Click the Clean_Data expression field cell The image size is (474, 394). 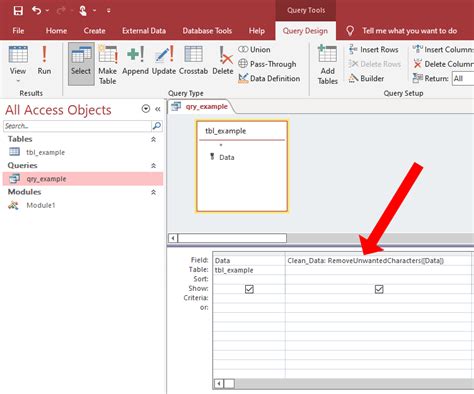[x=378, y=260]
